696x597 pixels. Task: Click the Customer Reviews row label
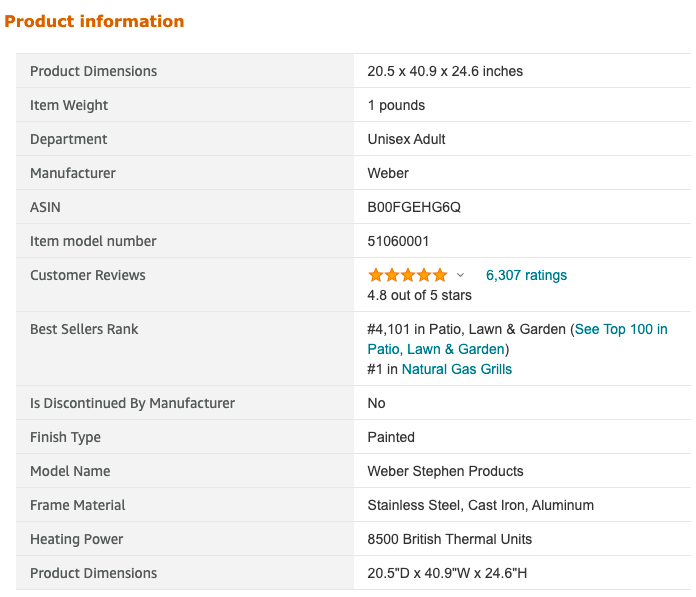87,275
